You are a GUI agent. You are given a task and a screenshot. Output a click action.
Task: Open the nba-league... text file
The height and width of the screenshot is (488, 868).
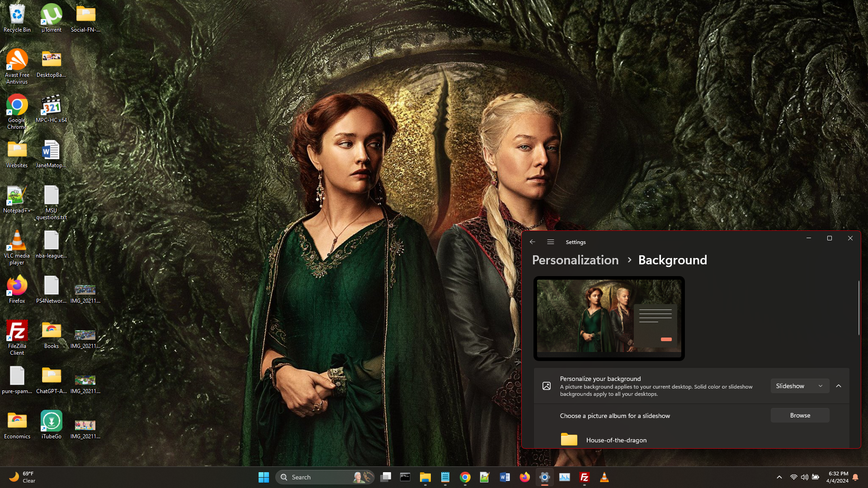52,244
